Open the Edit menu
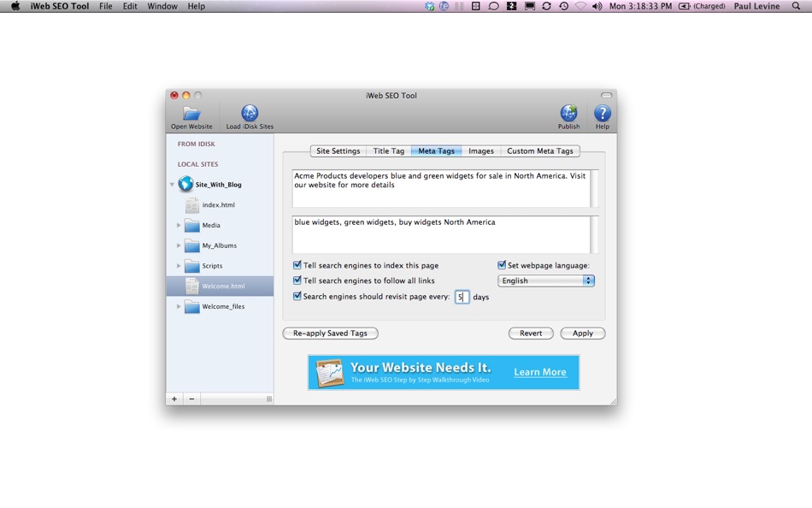Image resolution: width=812 pixels, height=508 pixels. (x=130, y=6)
